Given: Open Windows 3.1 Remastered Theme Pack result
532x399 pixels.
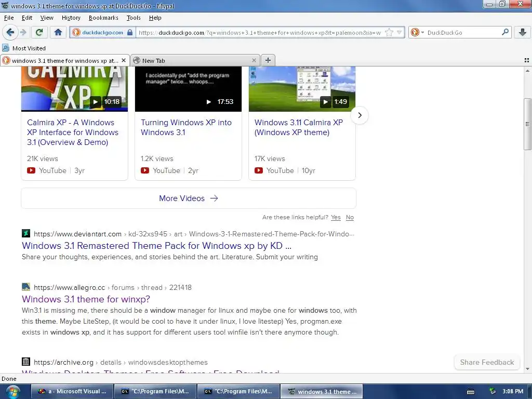Looking at the screenshot, I should pyautogui.click(x=156, y=246).
